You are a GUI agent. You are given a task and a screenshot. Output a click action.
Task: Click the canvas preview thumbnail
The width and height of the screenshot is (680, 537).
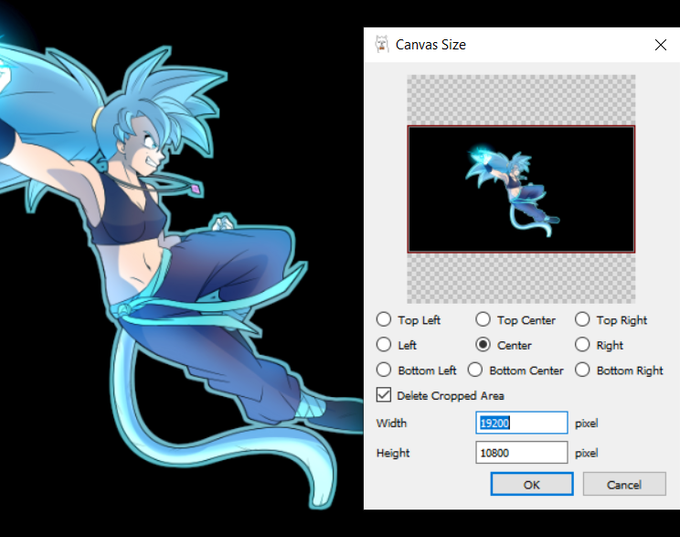point(521,189)
